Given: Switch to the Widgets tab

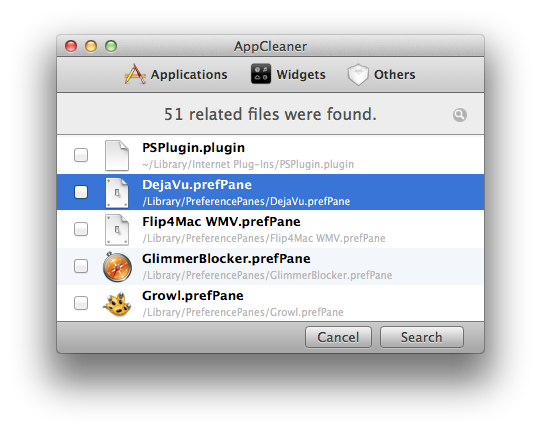Looking at the screenshot, I should point(288,74).
